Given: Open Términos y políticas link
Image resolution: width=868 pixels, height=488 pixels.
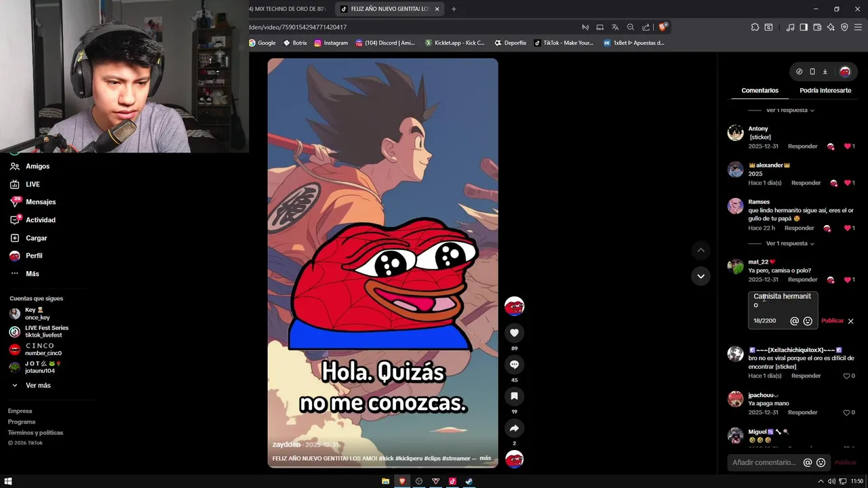Looking at the screenshot, I should pyautogui.click(x=35, y=432).
